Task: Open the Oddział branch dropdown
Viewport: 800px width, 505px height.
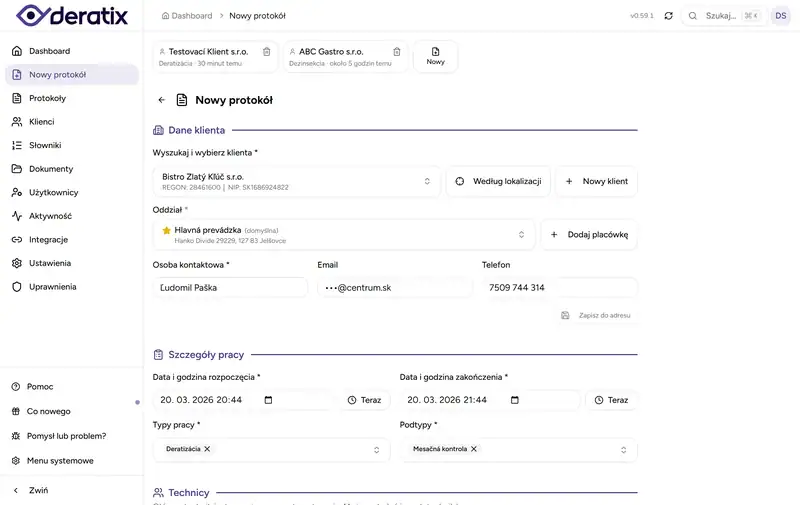Action: click(521, 235)
